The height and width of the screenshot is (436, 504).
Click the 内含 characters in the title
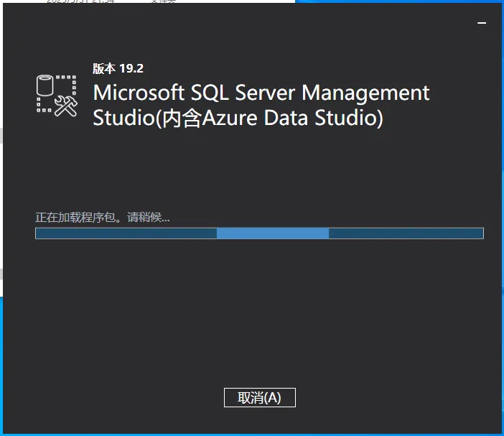click(181, 118)
